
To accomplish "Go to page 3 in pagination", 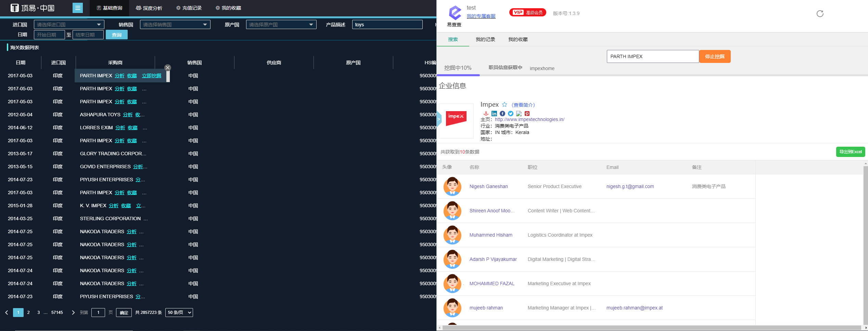I will (x=38, y=313).
